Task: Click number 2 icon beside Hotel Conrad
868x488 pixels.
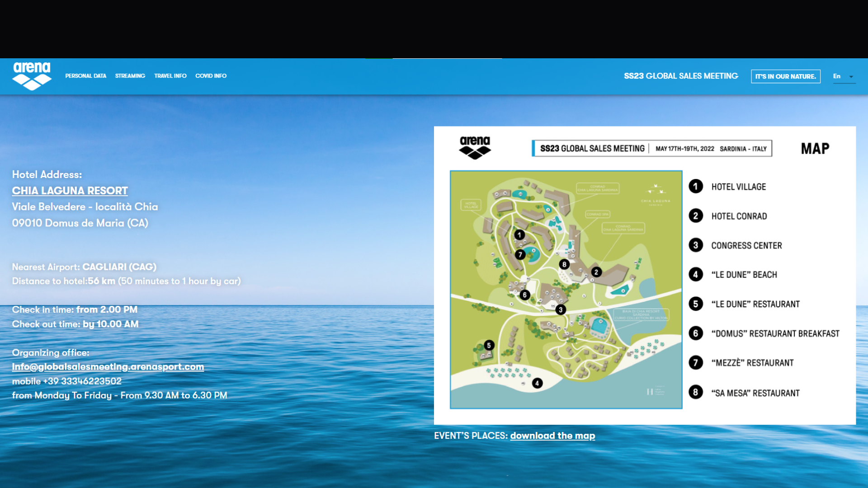Action: pos(696,216)
